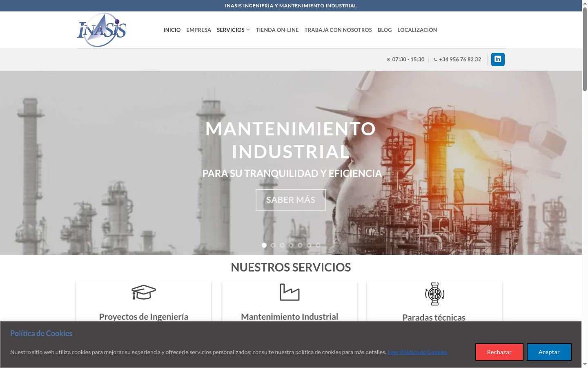This screenshot has width=588, height=368.
Task: Open the LOCALIZACIÓN menu item
Action: (417, 30)
